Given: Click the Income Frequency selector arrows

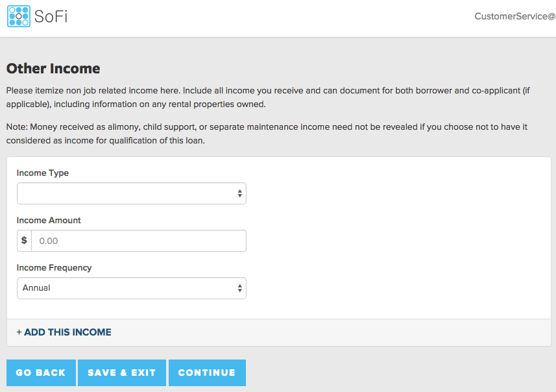Looking at the screenshot, I should pos(239,288).
